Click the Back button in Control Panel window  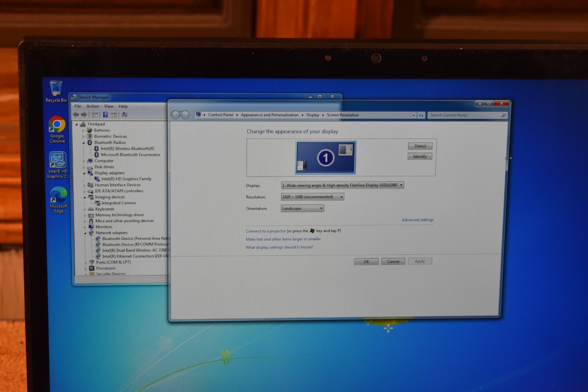point(176,115)
